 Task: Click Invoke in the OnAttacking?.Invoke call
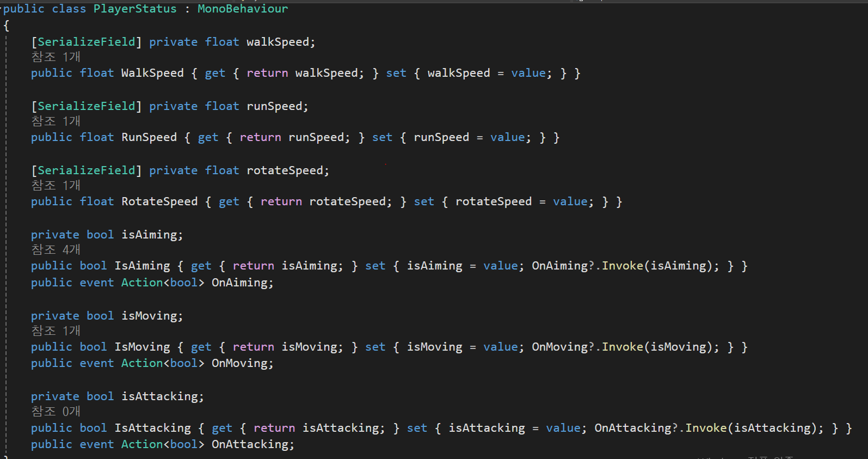pyautogui.click(x=706, y=428)
